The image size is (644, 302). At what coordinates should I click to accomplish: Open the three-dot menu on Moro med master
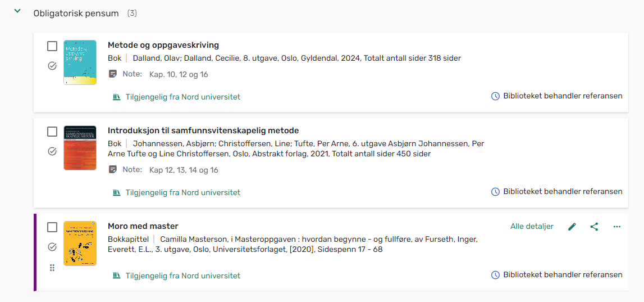click(x=616, y=227)
